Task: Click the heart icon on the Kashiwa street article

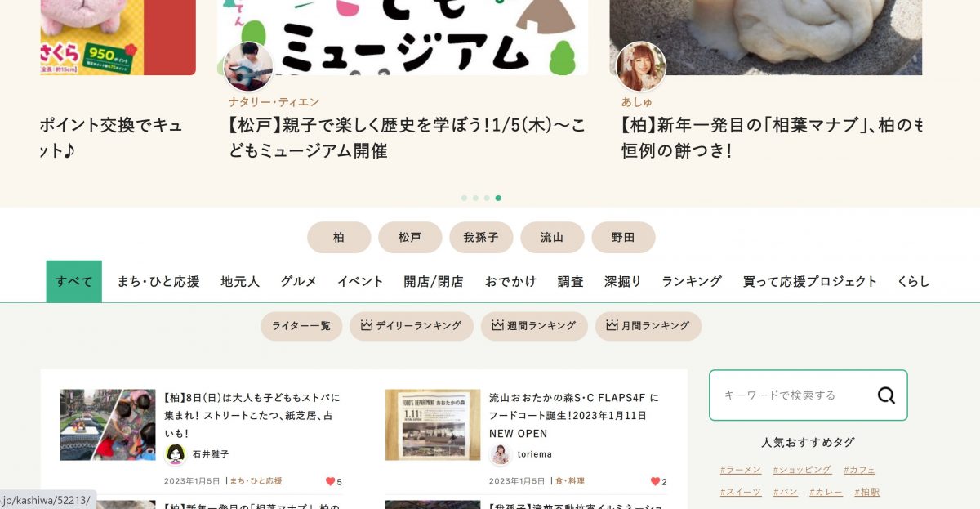Action: pos(330,481)
